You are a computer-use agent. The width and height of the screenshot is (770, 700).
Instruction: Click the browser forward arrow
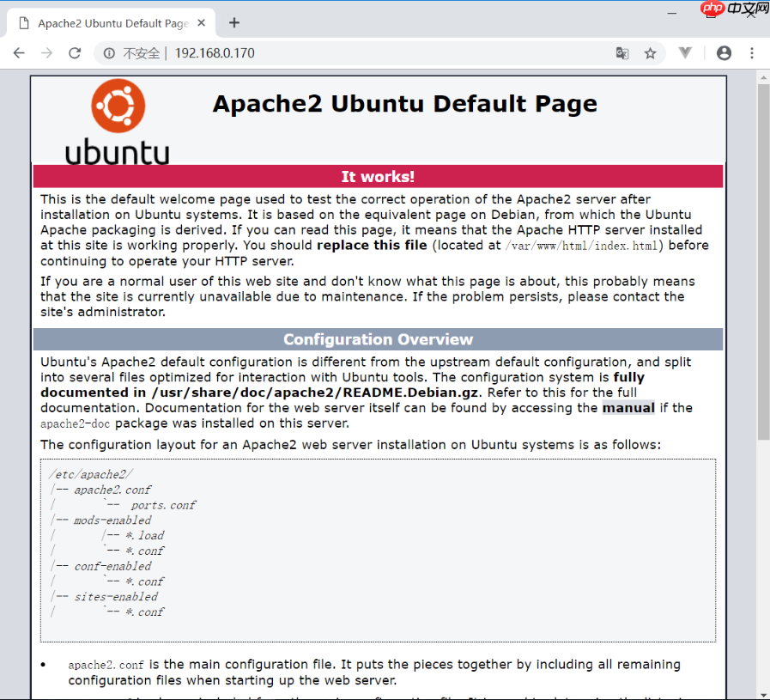tap(46, 53)
